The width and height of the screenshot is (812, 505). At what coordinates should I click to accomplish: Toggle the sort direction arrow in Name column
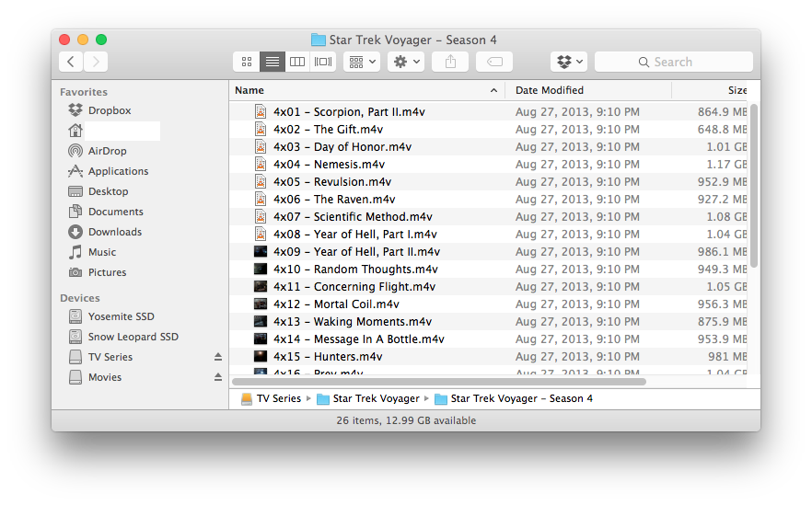pos(493,90)
